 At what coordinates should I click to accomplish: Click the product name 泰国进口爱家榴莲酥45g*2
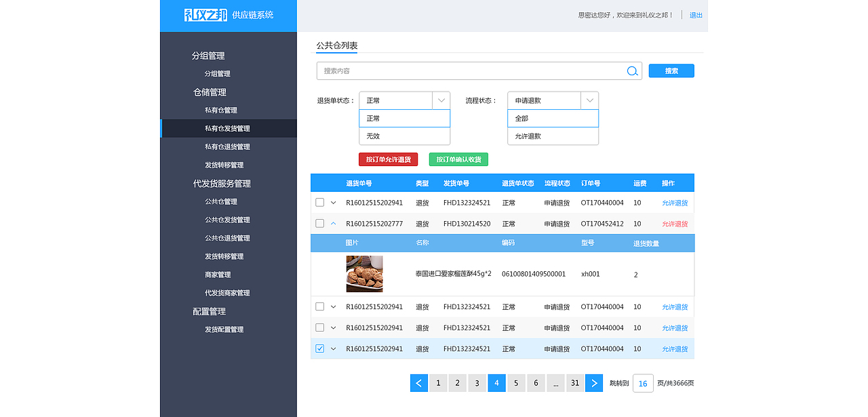[454, 274]
